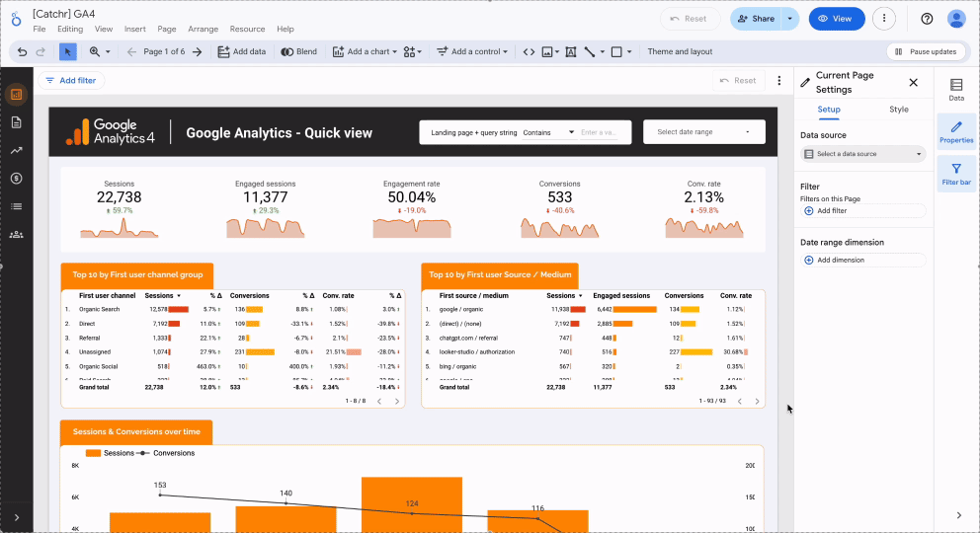Insert a text box icon
Image resolution: width=980 pixels, height=533 pixels.
tap(571, 51)
